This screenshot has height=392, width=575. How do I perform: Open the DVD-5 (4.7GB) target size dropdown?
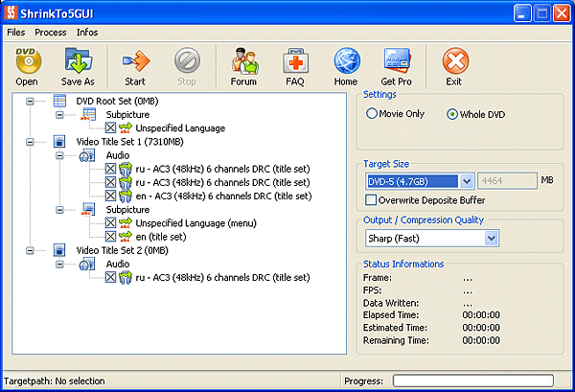(467, 181)
